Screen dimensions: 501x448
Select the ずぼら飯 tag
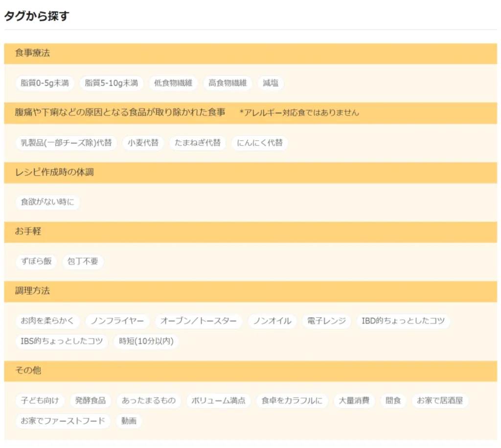tap(36, 261)
